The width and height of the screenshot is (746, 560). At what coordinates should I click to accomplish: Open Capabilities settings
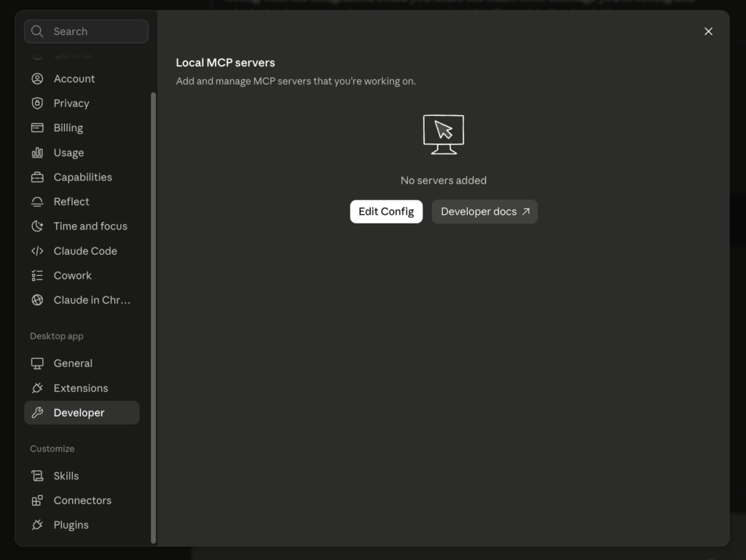click(82, 177)
